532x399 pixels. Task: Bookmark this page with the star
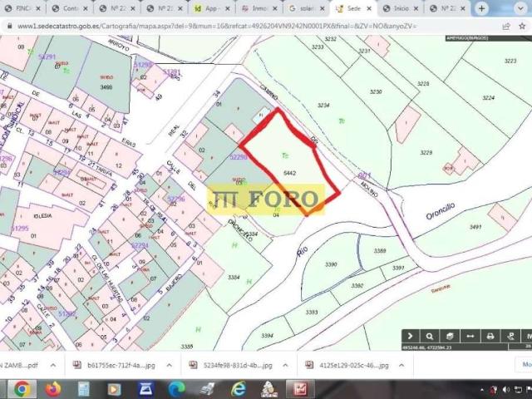(x=522, y=26)
